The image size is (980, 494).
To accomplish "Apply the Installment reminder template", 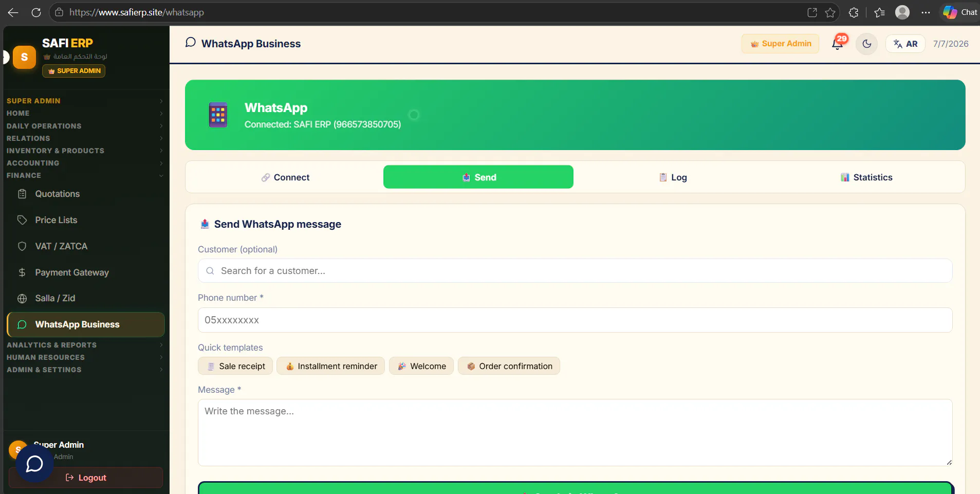I will 330,366.
